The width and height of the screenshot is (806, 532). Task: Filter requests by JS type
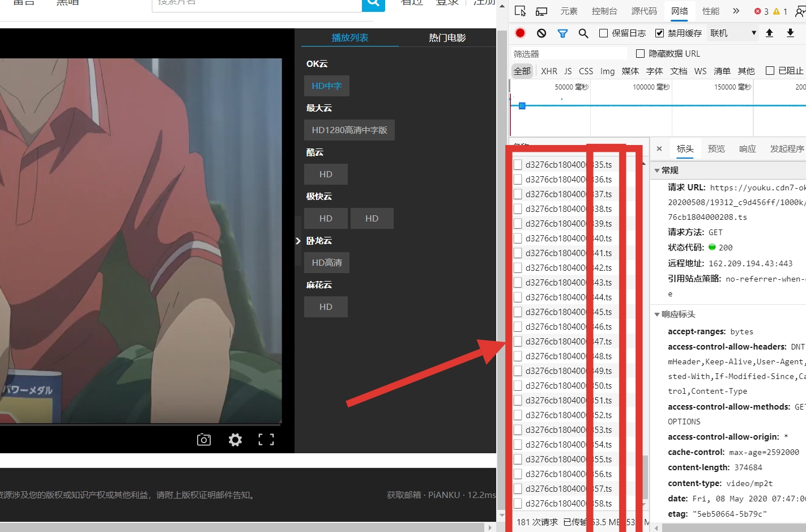pos(568,71)
